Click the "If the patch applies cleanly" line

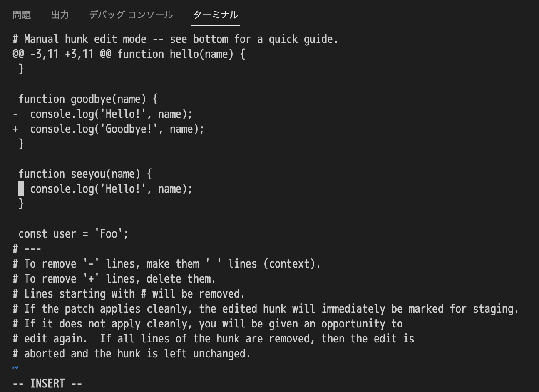266,309
